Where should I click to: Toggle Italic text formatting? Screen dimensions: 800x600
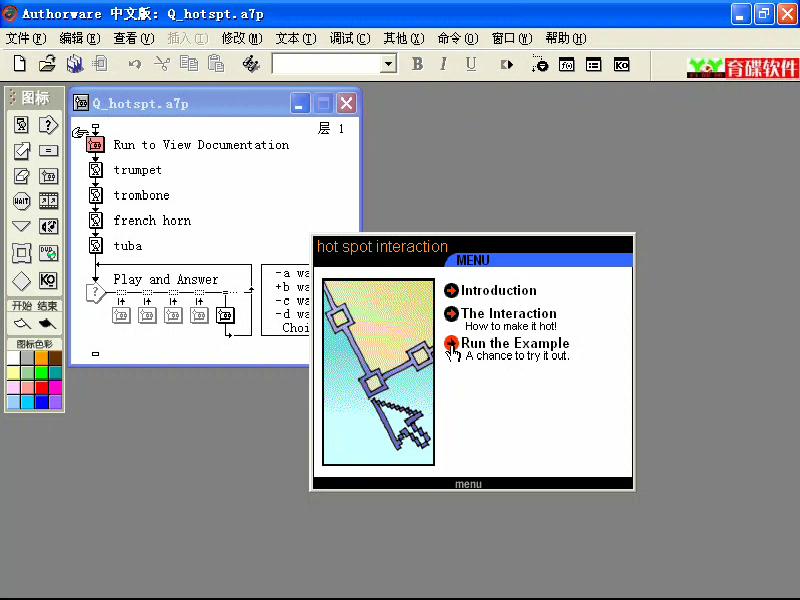[x=443, y=64]
